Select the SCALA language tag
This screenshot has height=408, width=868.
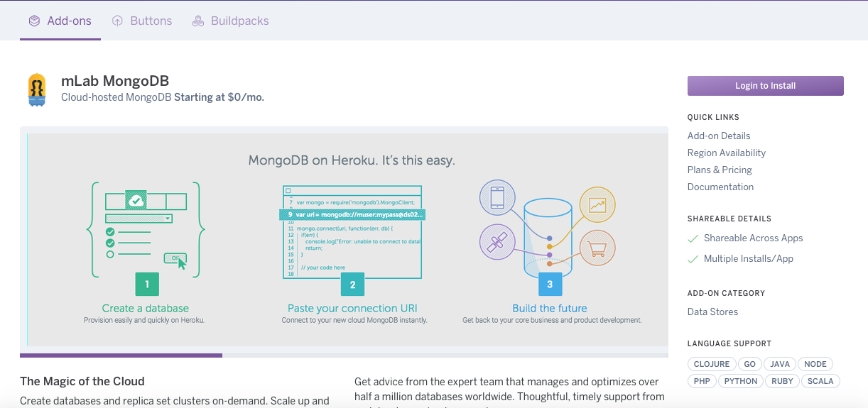pos(820,381)
